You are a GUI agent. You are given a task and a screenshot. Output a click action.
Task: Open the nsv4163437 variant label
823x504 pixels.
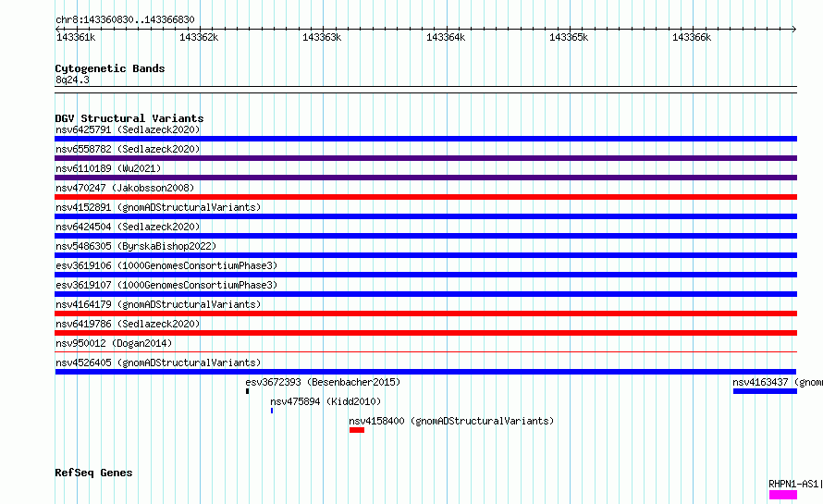[x=778, y=382]
